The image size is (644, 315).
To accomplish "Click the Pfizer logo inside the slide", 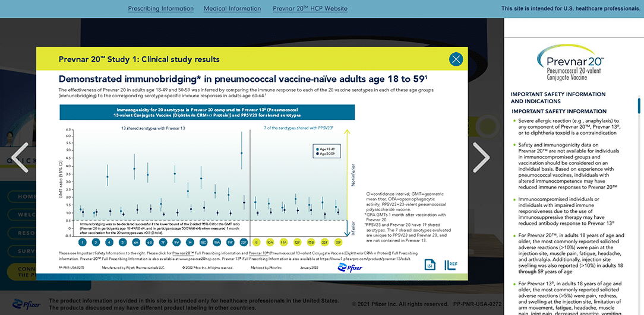I will pyautogui.click(x=349, y=268).
